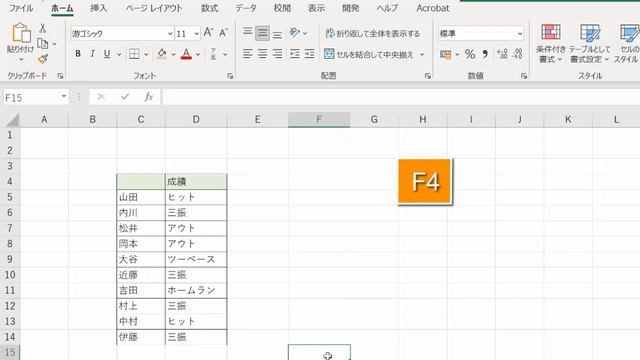640x360 pixels.
Task: Center text horizontally
Action: [x=262, y=53]
